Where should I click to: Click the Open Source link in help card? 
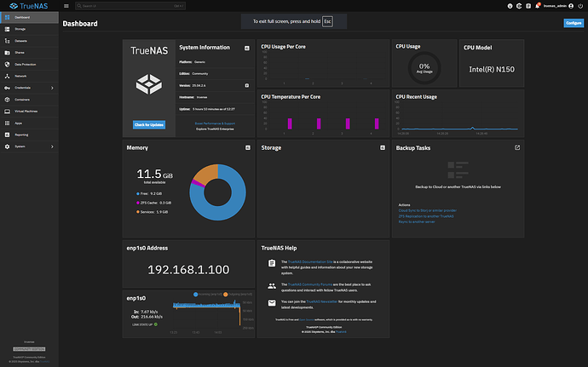307,320
